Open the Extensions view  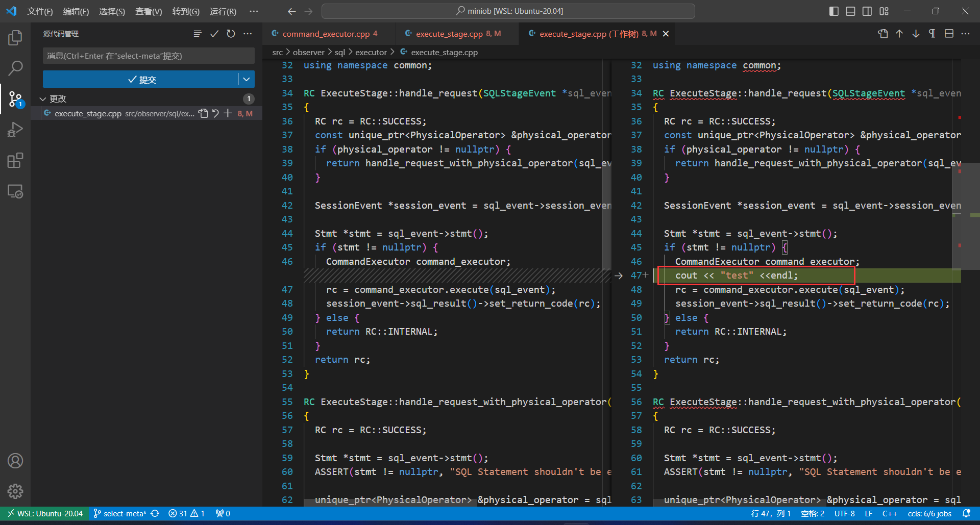15,160
